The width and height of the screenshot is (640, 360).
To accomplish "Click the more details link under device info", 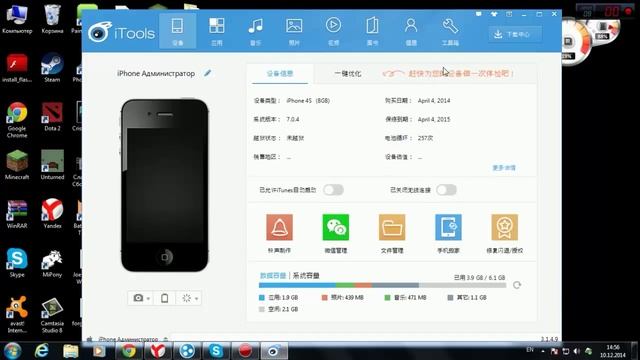I will [x=504, y=168].
